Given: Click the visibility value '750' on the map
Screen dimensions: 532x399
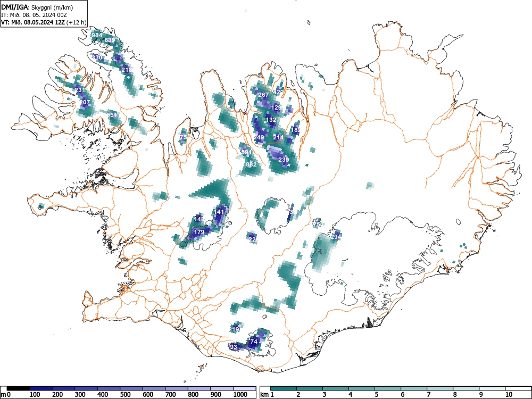Looking at the screenshot, I should pyautogui.click(x=319, y=225).
